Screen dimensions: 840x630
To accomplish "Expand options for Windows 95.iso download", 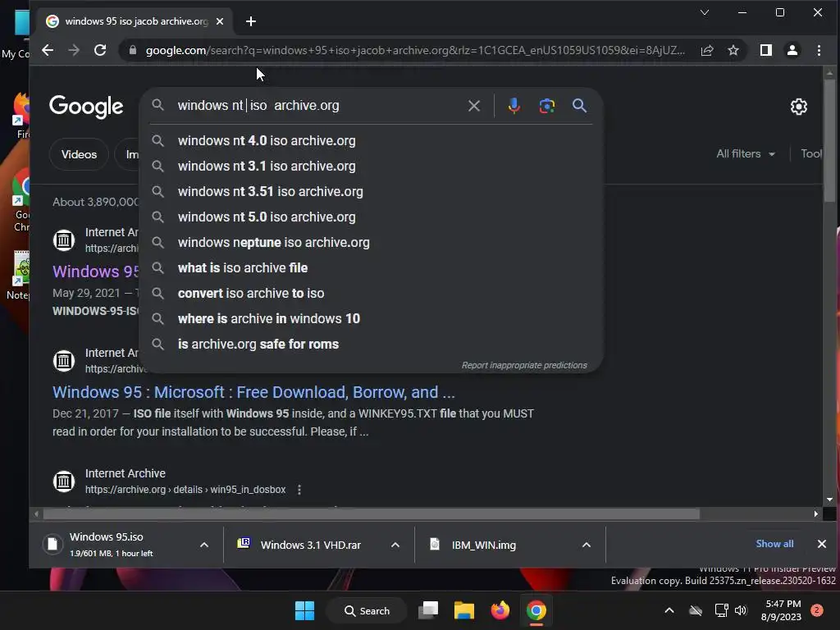I will coord(204,545).
